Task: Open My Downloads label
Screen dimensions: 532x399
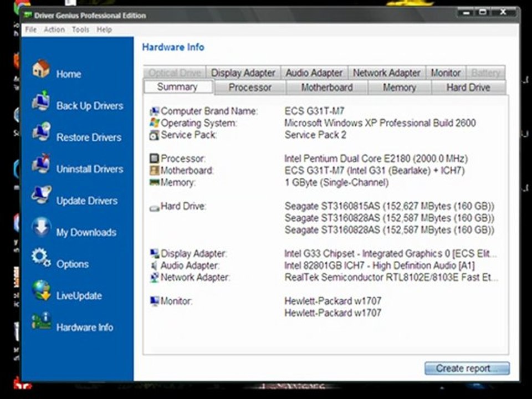Action: tap(86, 232)
